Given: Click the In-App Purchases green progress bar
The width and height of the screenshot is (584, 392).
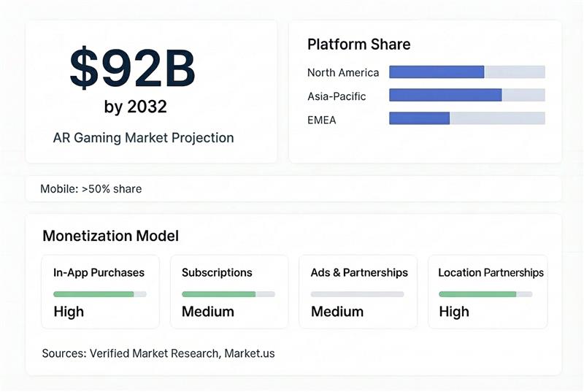Looking at the screenshot, I should click(x=99, y=294).
